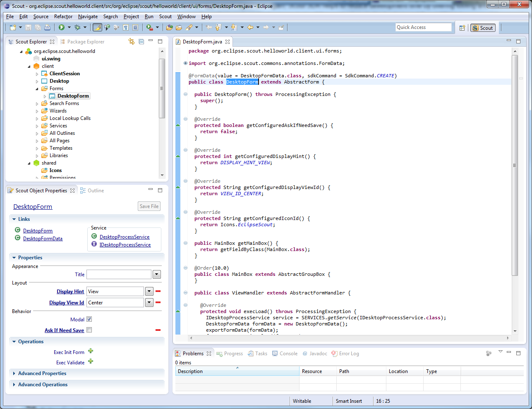The width and height of the screenshot is (532, 409).
Task: Open the Window menu
Action: pos(186,17)
